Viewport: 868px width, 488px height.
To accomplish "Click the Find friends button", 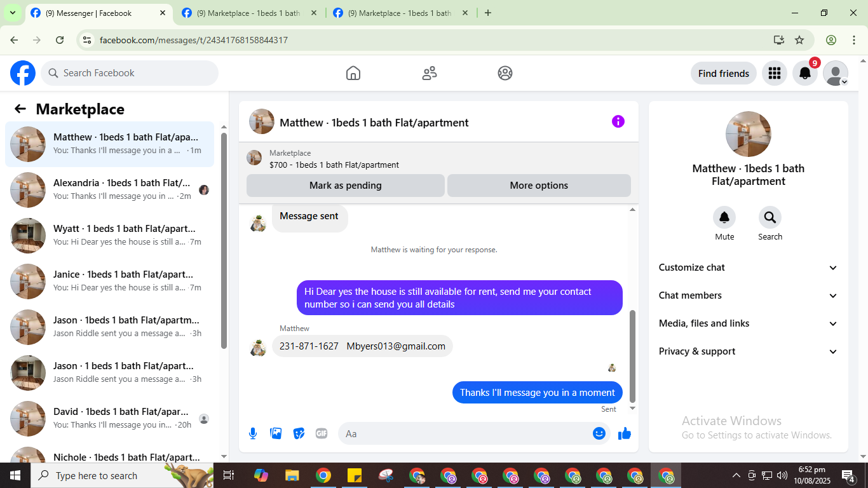I will coord(724,73).
